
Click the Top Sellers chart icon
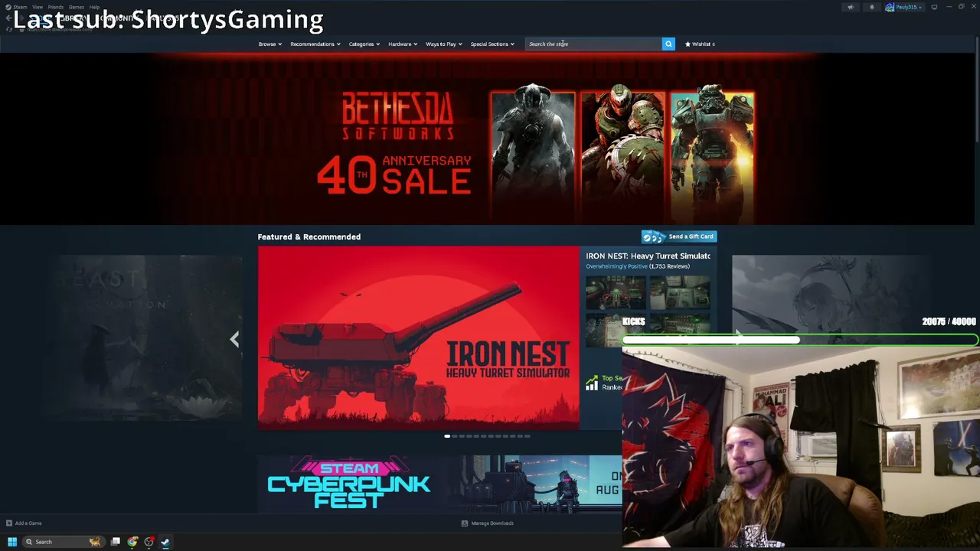point(592,383)
